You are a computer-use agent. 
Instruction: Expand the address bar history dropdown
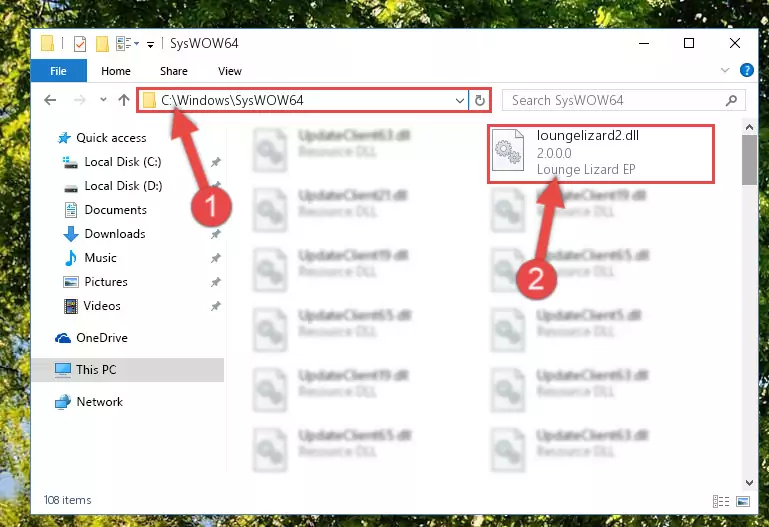click(460, 100)
